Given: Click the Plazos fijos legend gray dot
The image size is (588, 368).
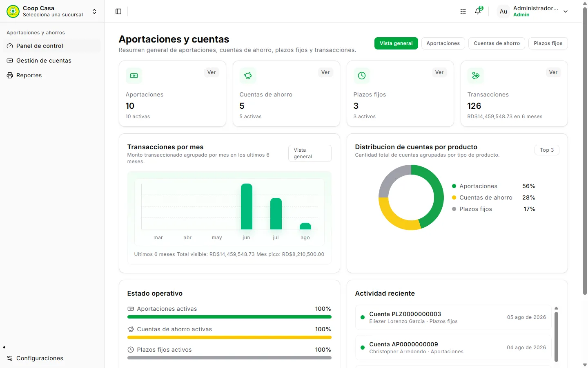Looking at the screenshot, I should pos(454,209).
